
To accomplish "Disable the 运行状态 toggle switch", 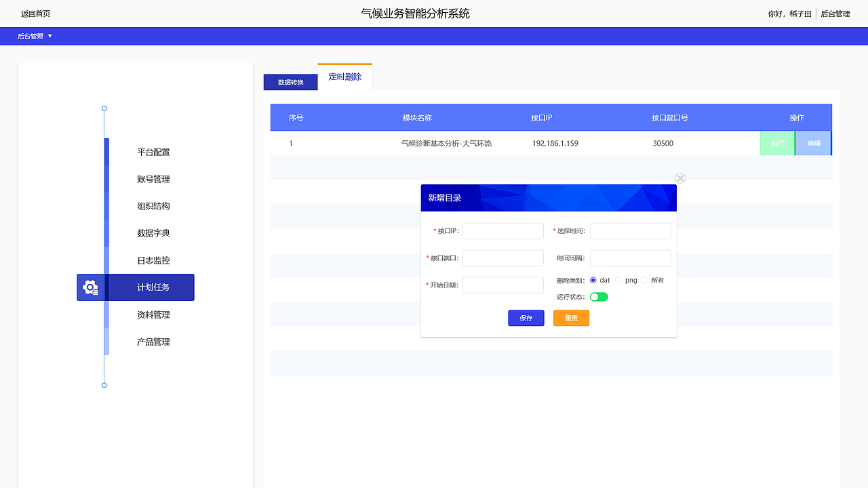I will [x=599, y=297].
